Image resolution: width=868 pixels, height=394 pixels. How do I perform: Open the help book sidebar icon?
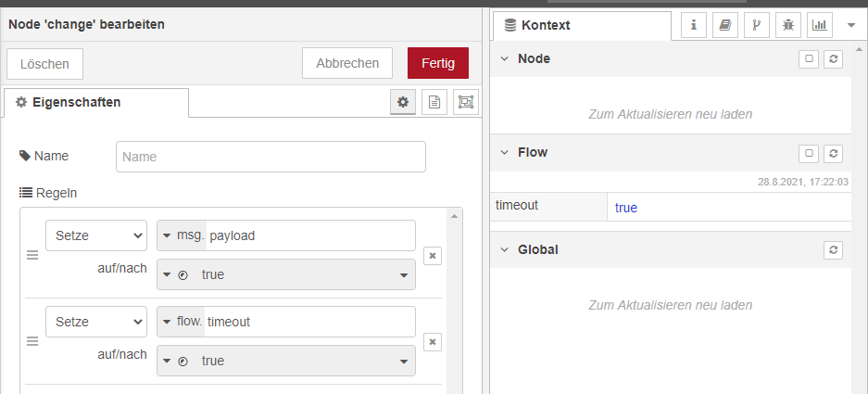coord(725,25)
